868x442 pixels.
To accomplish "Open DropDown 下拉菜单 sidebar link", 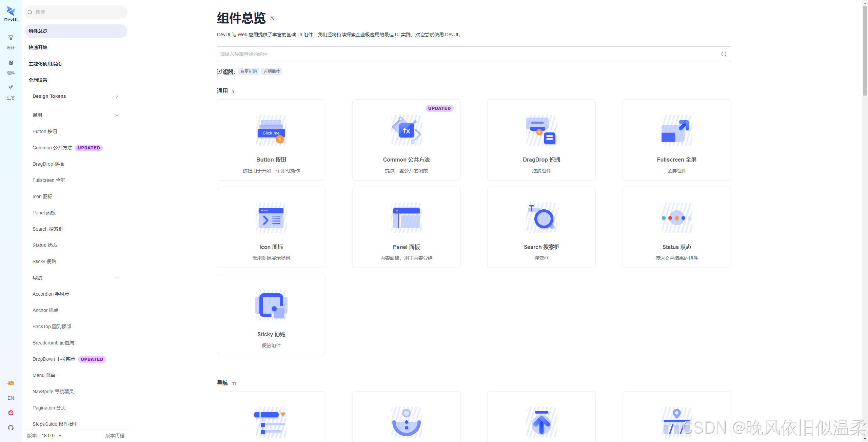I will [54, 359].
